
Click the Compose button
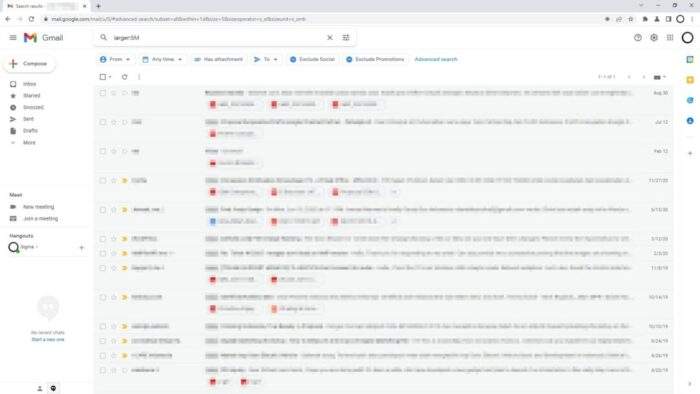tap(29, 64)
